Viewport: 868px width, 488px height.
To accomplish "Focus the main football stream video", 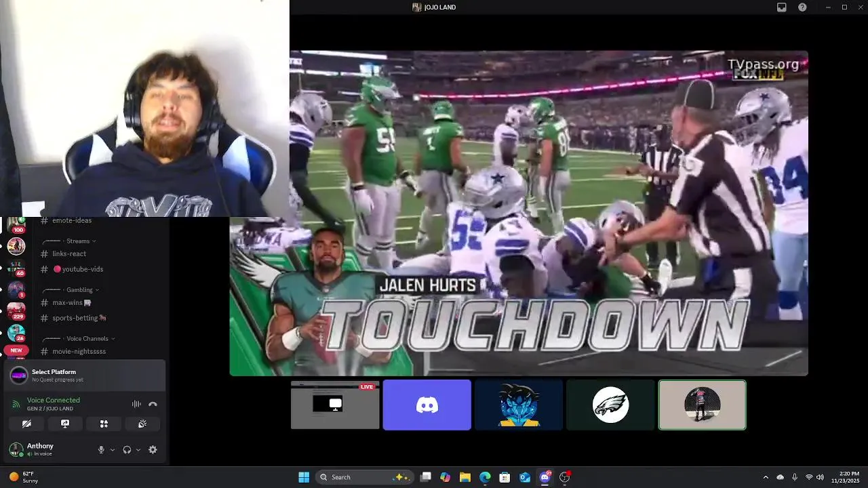I will tap(519, 213).
